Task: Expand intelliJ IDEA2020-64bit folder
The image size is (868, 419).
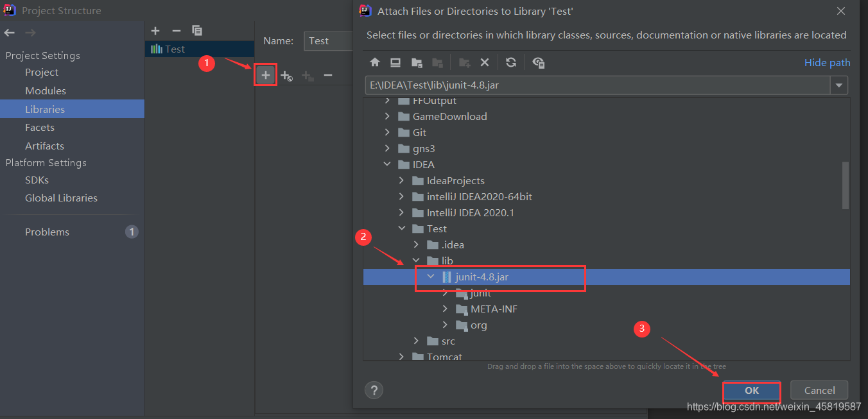Action: tap(402, 196)
